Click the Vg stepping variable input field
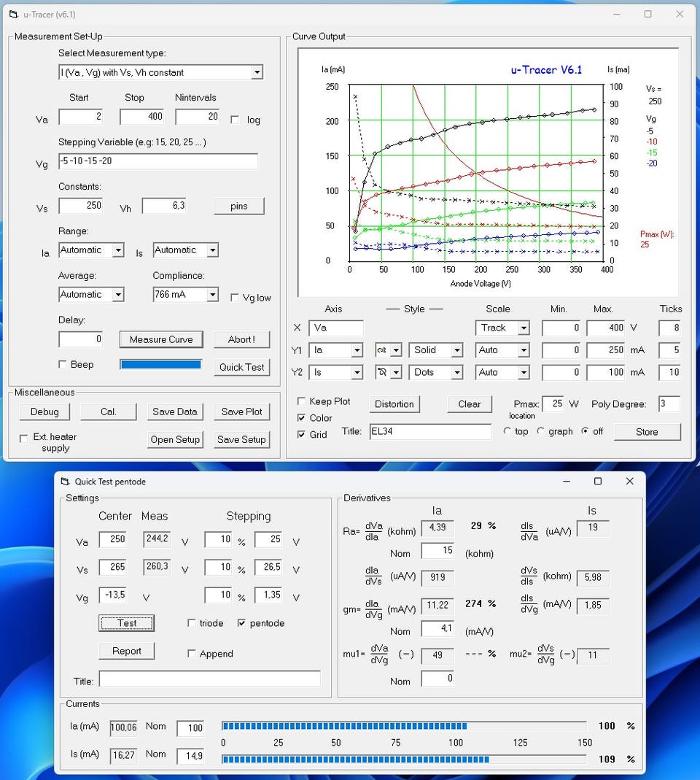 pos(158,161)
